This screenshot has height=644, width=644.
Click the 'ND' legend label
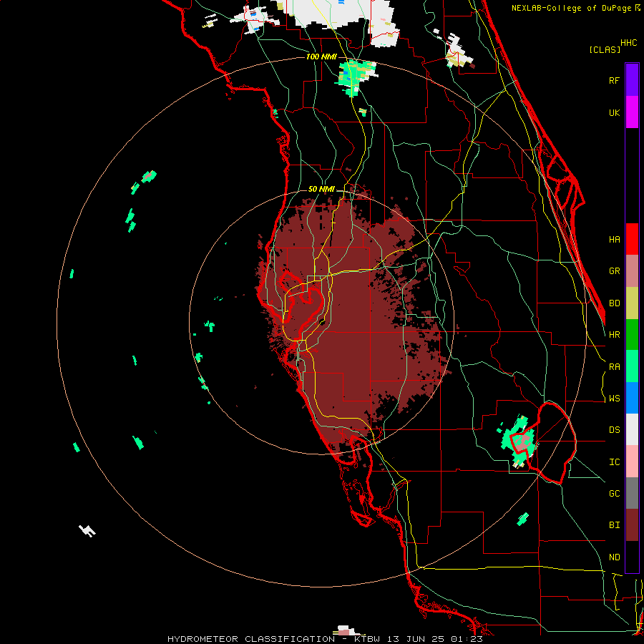point(614,557)
